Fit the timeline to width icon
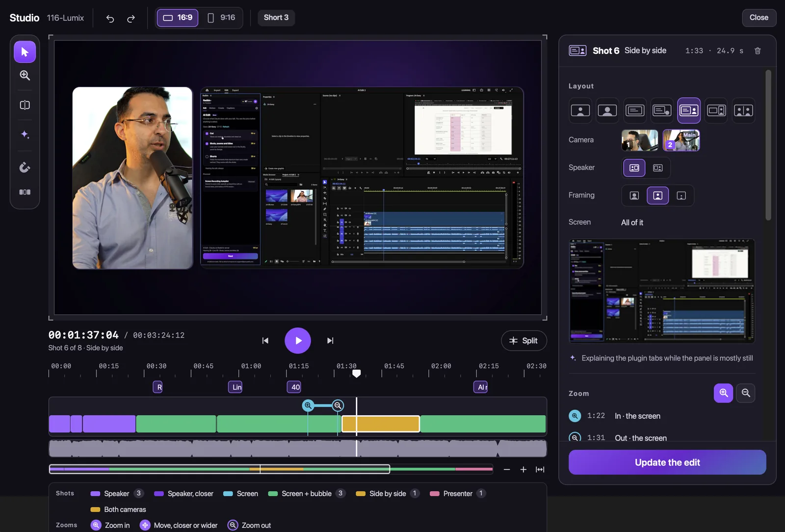The image size is (785, 532). (540, 469)
